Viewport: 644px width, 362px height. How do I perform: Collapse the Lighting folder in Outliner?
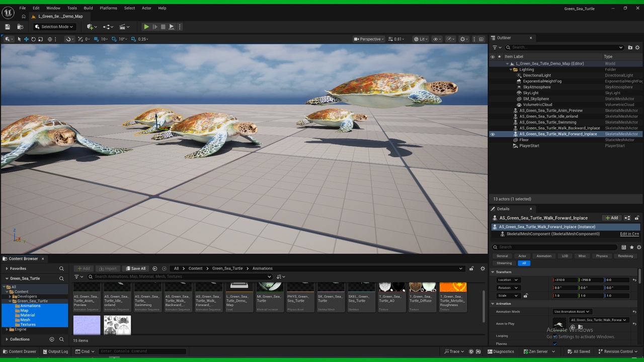[511, 69]
